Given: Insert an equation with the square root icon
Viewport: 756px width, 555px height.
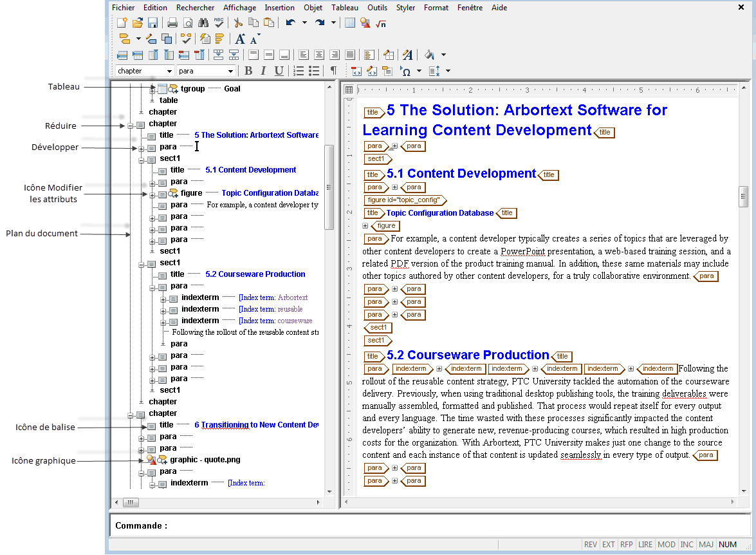Looking at the screenshot, I should [x=381, y=23].
